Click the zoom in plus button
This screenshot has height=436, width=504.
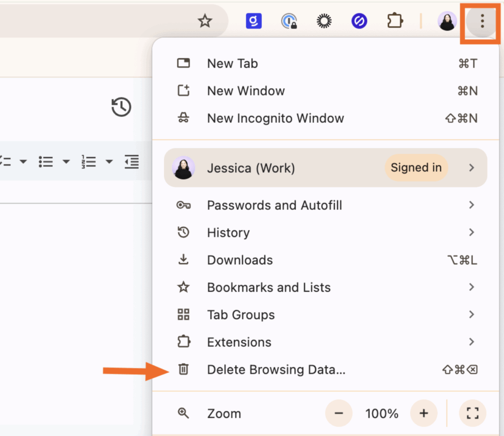coord(424,413)
